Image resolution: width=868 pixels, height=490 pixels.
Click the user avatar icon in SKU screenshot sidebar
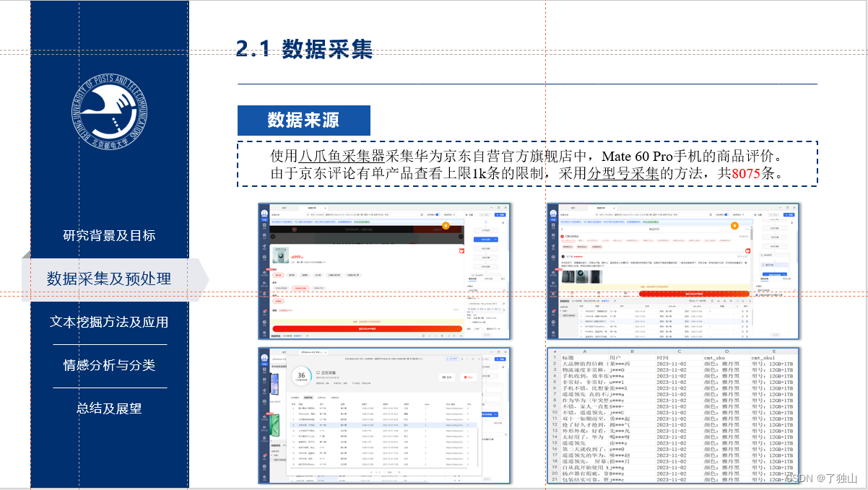point(264,212)
